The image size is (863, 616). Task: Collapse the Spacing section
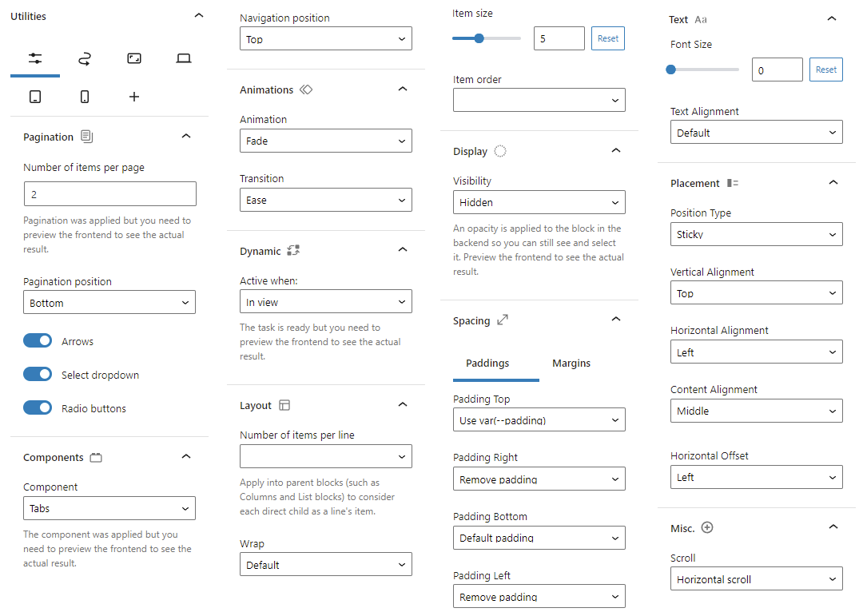tap(615, 320)
